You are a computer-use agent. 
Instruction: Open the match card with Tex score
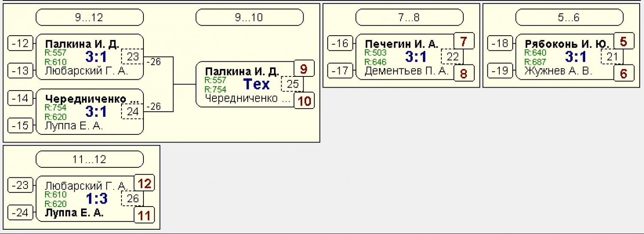(x=249, y=84)
